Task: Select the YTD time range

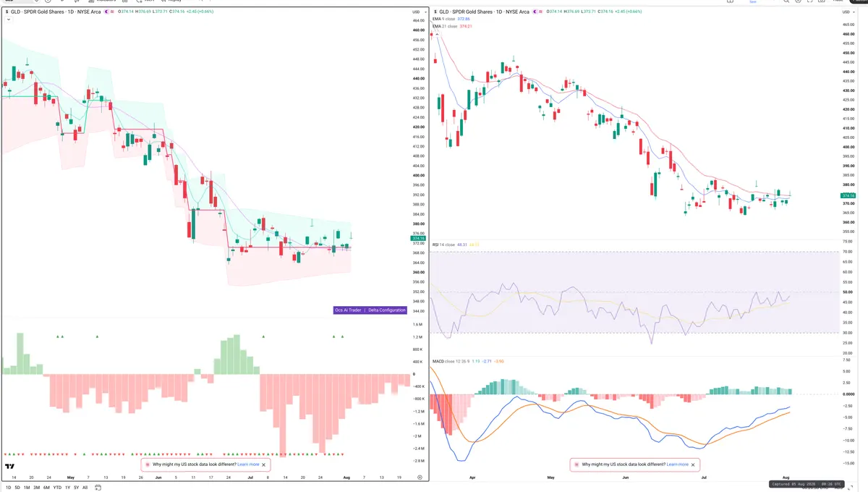Action: coord(57,488)
